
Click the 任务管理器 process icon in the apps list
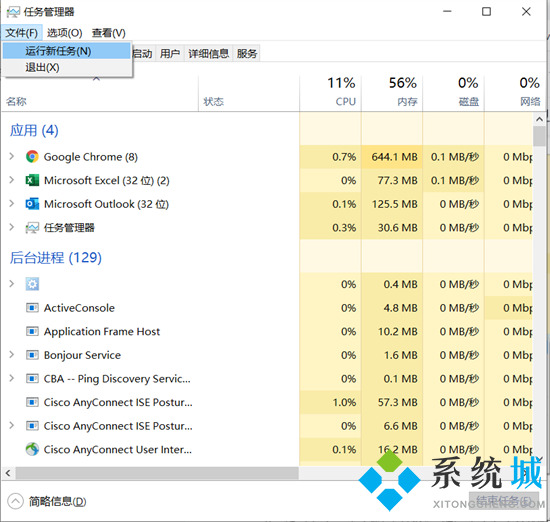(x=32, y=228)
